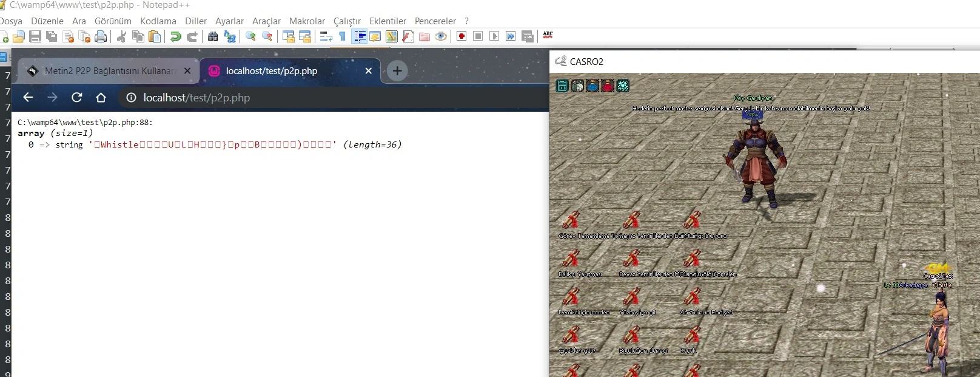Open the Replace toolbar icon
The width and height of the screenshot is (980, 377).
pos(229,36)
